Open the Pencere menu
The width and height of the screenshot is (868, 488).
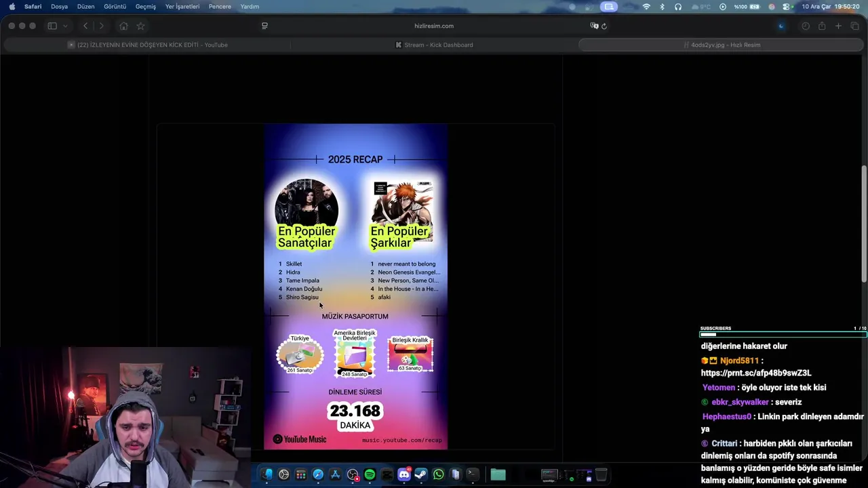click(x=220, y=7)
